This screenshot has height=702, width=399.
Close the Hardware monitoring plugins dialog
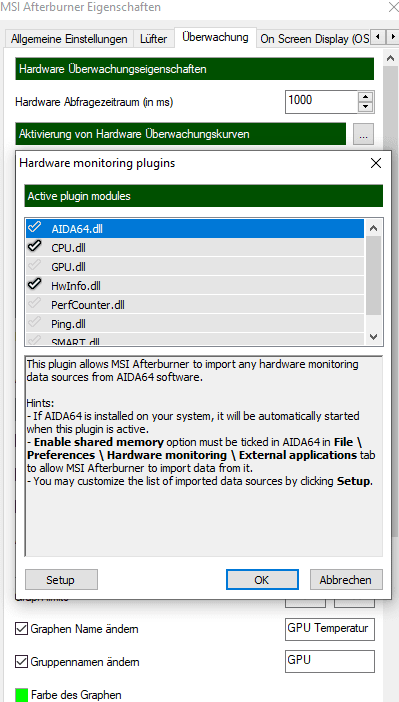coord(376,163)
